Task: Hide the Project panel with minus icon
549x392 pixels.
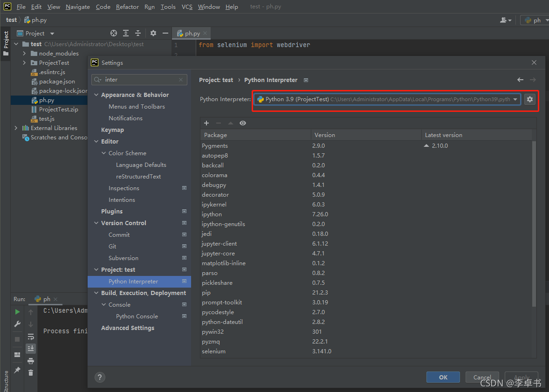Action: [165, 33]
